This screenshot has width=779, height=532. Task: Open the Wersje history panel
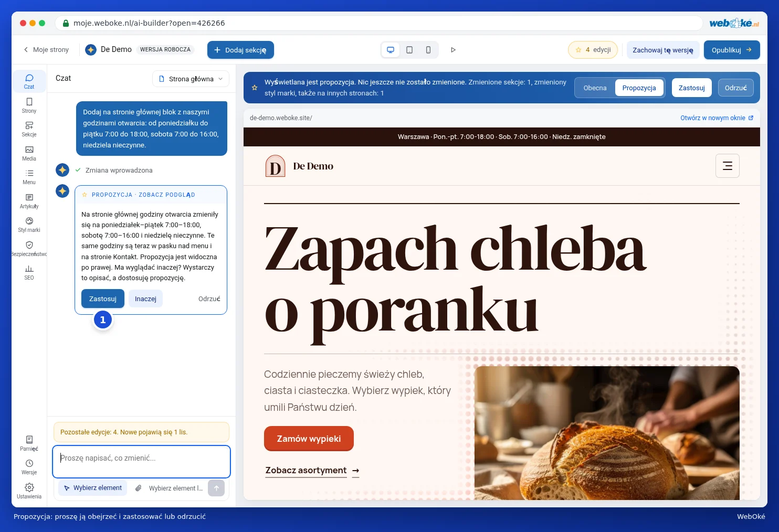(29, 467)
